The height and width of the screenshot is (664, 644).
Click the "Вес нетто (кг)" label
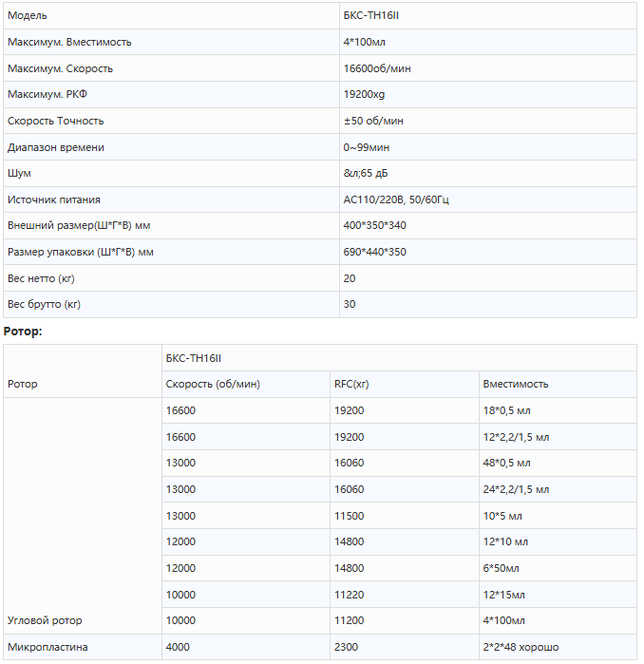click(41, 278)
